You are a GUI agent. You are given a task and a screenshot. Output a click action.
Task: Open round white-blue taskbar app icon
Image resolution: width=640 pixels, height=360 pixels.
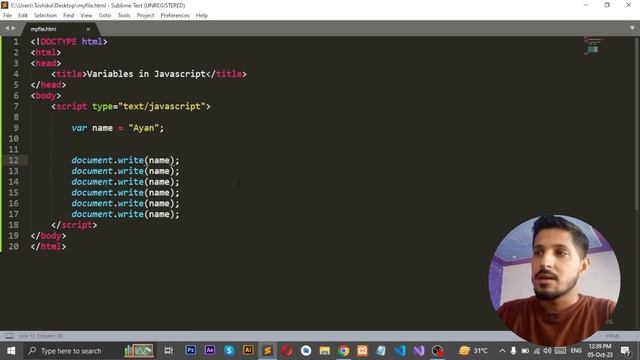point(306,350)
